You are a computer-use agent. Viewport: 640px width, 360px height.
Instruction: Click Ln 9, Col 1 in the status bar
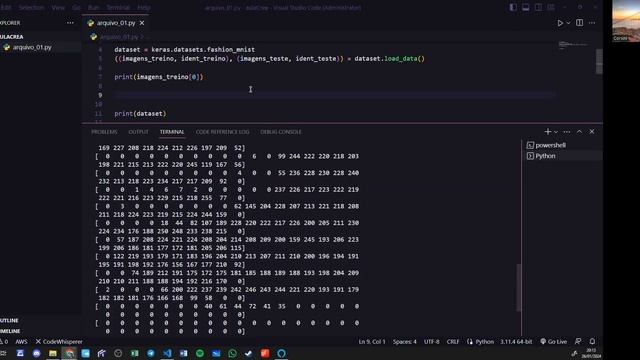pos(372,342)
